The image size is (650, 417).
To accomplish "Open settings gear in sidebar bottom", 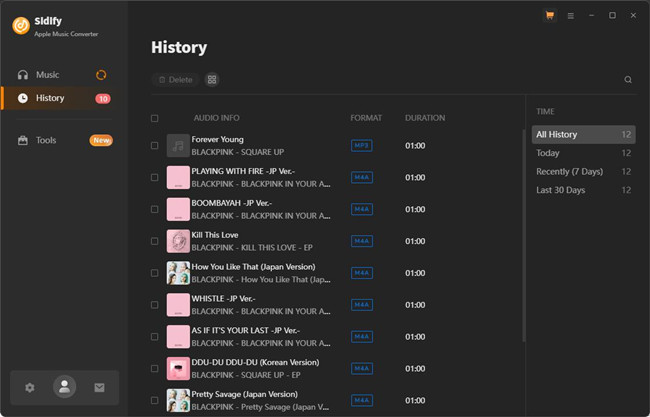I will coord(30,388).
